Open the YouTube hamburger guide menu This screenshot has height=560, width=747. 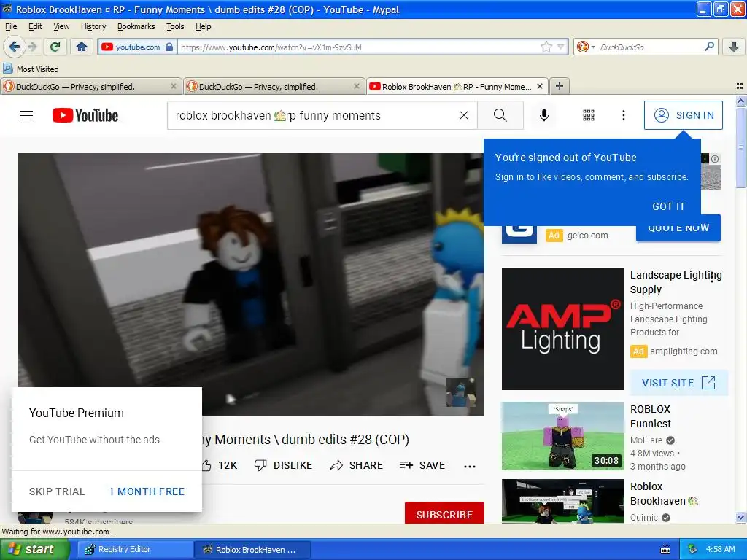26,115
